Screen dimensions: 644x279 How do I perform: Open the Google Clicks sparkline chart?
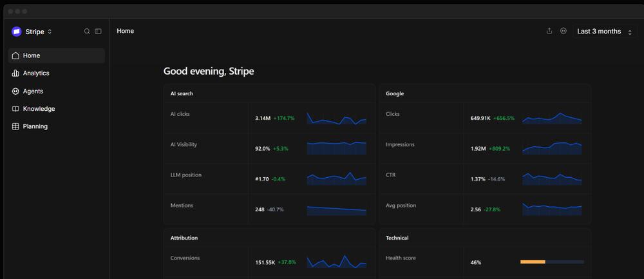pyautogui.click(x=552, y=118)
